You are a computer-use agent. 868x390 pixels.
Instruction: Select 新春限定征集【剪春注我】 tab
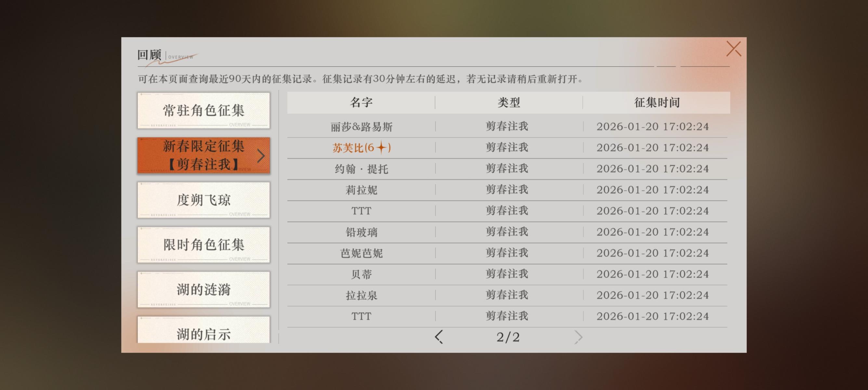click(204, 155)
